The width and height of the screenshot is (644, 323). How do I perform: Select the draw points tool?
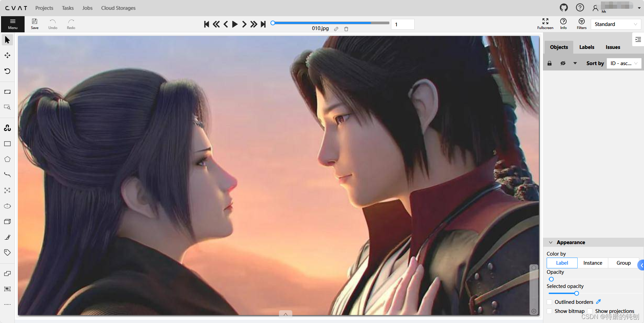[x=7, y=190]
